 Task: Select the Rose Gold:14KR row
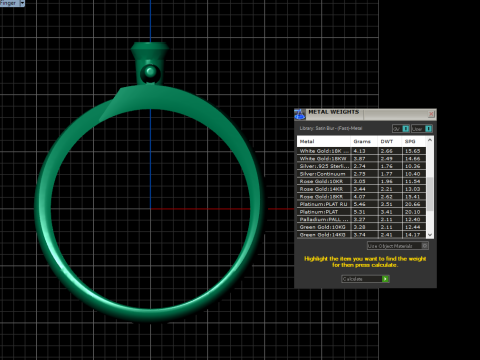(361, 189)
